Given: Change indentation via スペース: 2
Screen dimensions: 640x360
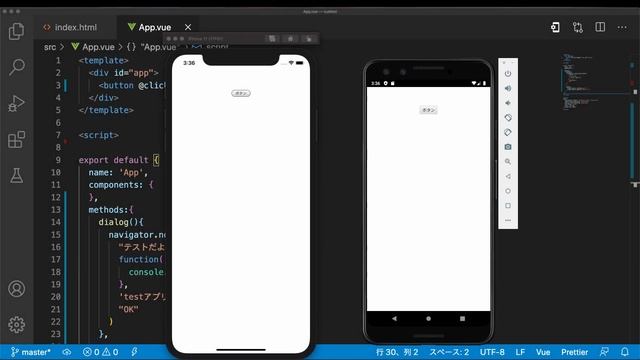Looking at the screenshot, I should [449, 352].
